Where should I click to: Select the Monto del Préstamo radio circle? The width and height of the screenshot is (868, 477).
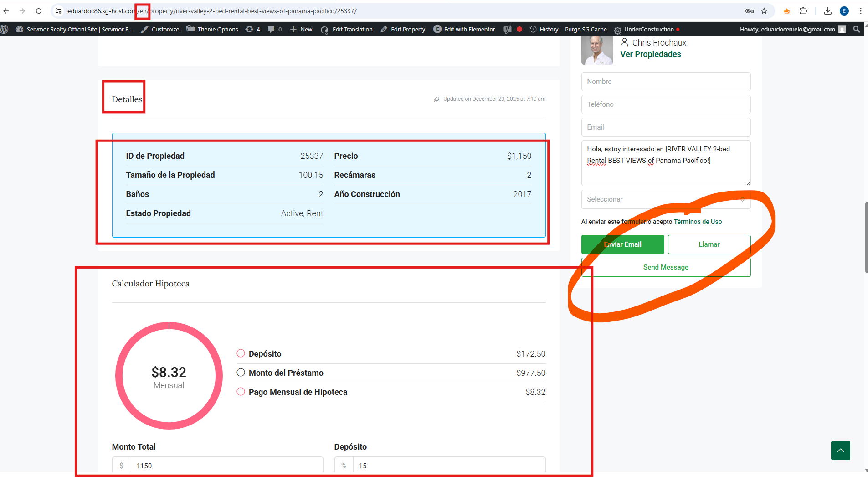[x=241, y=373]
